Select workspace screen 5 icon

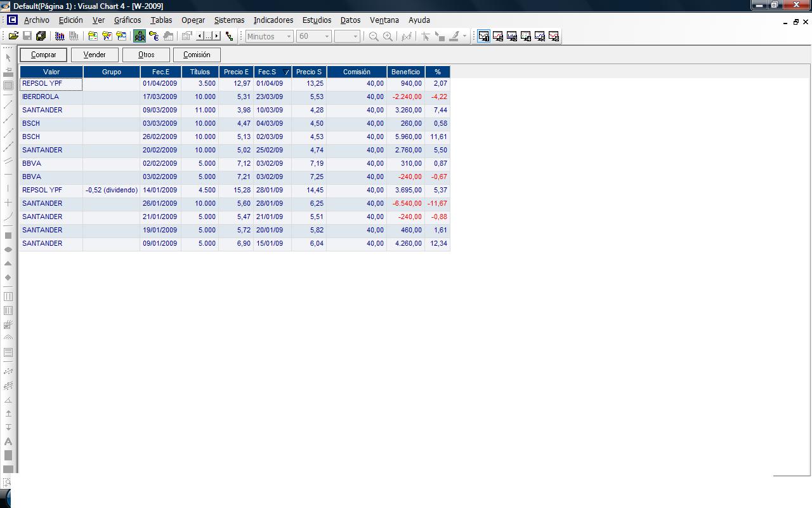[x=540, y=36]
